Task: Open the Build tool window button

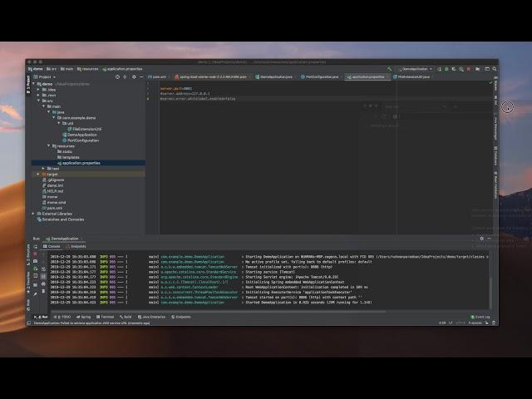Action: pyautogui.click(x=126, y=317)
